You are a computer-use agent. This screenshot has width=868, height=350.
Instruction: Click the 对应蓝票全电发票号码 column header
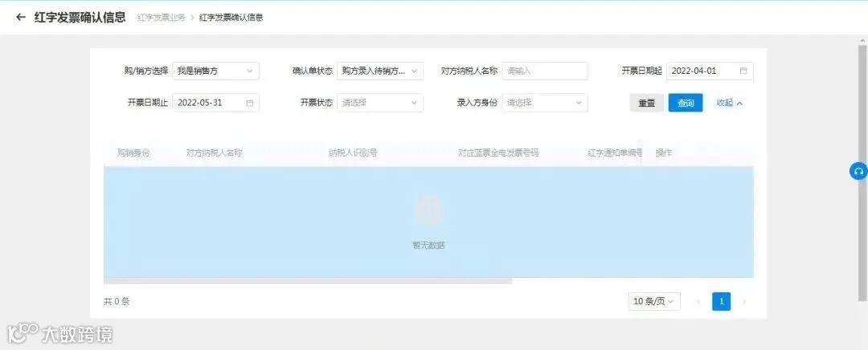[x=498, y=153]
